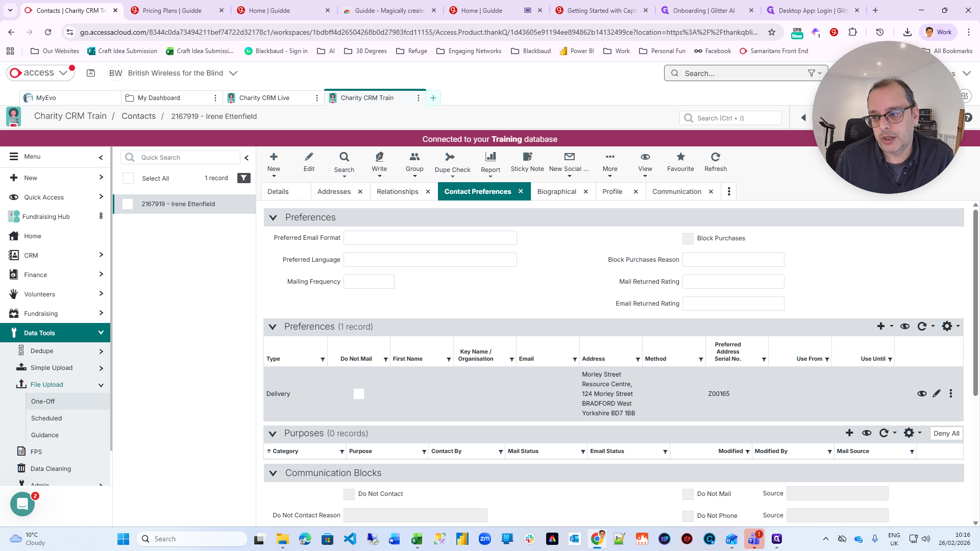Click the Contacts breadcrumb link
The width and height of the screenshot is (980, 551).
click(x=138, y=116)
